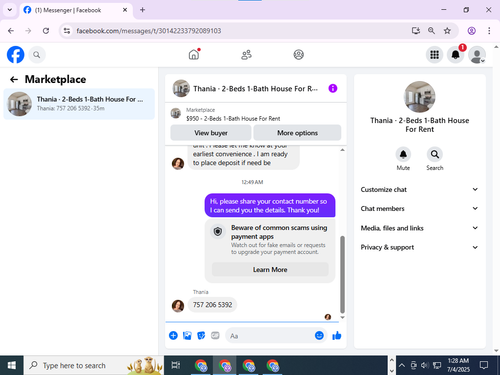
Task: Go back in browser history
Action: [11, 31]
